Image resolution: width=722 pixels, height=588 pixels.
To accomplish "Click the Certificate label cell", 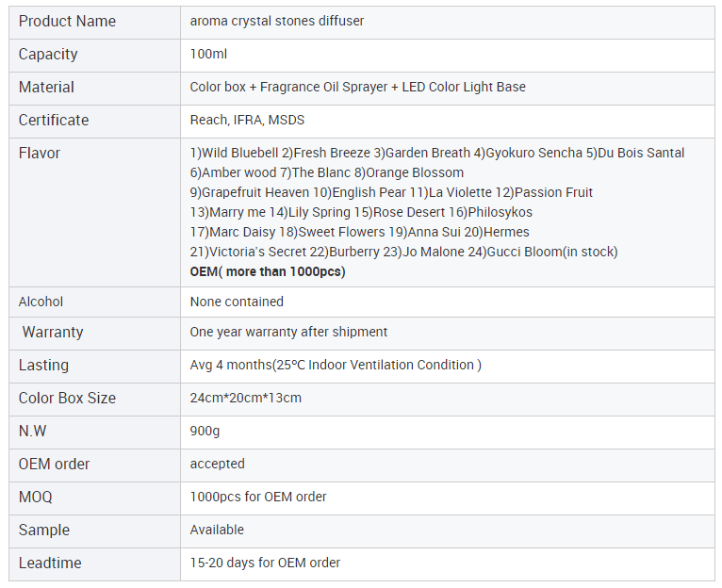I will pos(54,120).
